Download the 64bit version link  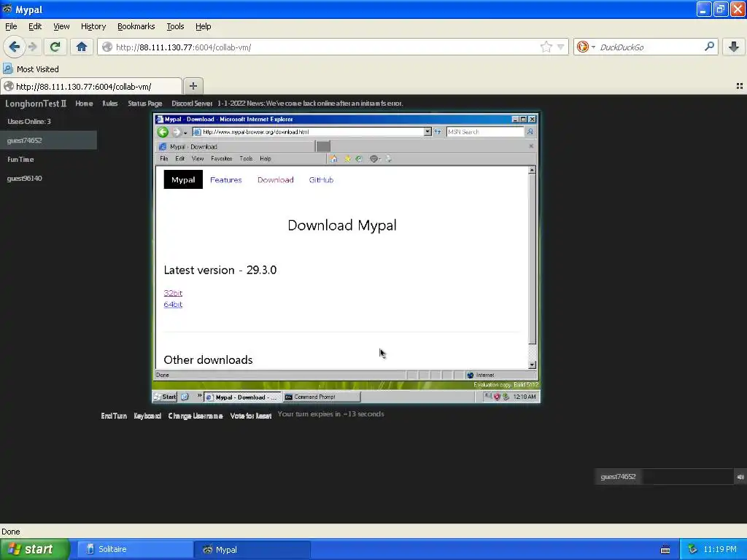pyautogui.click(x=173, y=304)
